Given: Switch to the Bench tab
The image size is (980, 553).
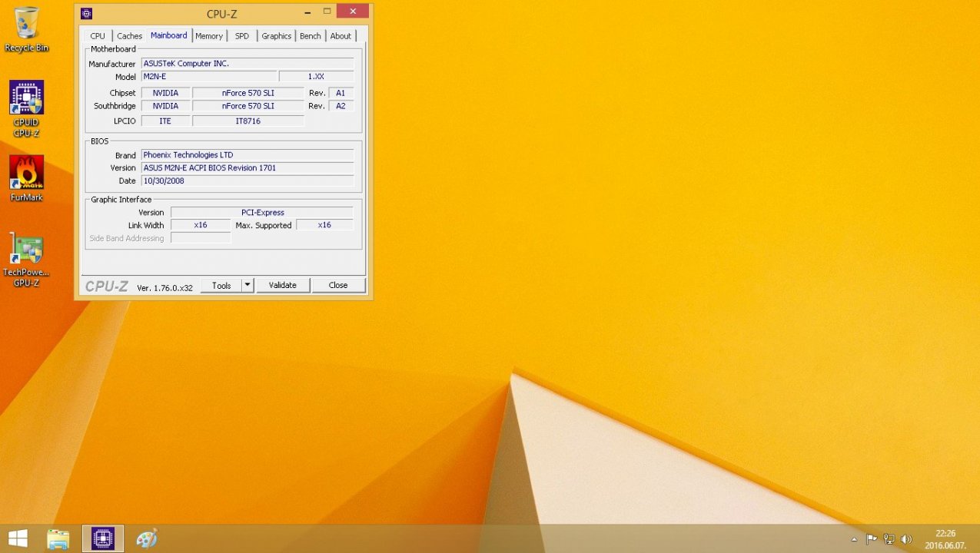Looking at the screenshot, I should pyautogui.click(x=311, y=36).
